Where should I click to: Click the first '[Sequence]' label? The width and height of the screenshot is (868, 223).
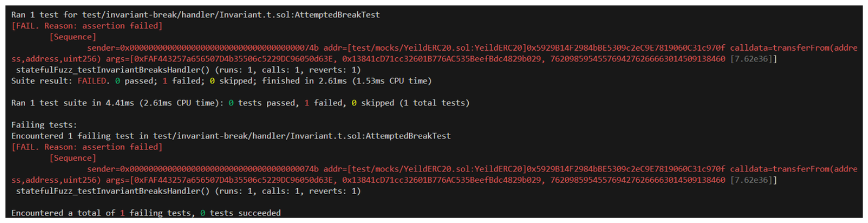(x=73, y=37)
